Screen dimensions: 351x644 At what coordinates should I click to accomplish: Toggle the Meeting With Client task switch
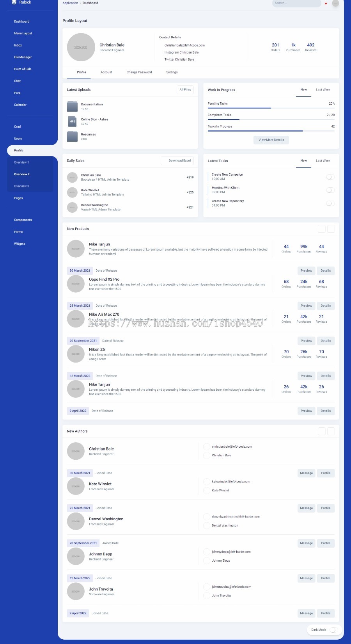(x=330, y=190)
